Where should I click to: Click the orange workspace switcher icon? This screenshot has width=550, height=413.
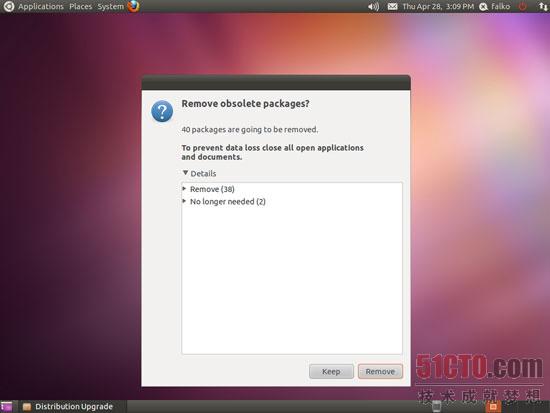(x=493, y=406)
